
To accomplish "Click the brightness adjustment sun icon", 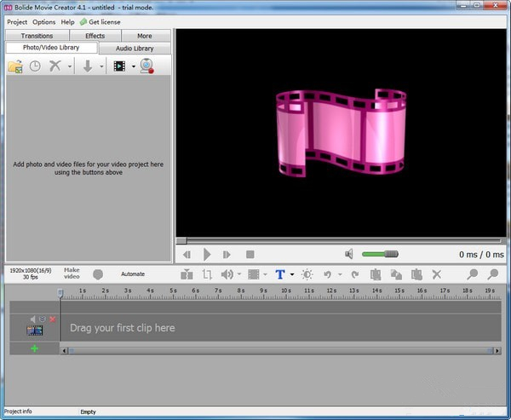I will point(307,274).
